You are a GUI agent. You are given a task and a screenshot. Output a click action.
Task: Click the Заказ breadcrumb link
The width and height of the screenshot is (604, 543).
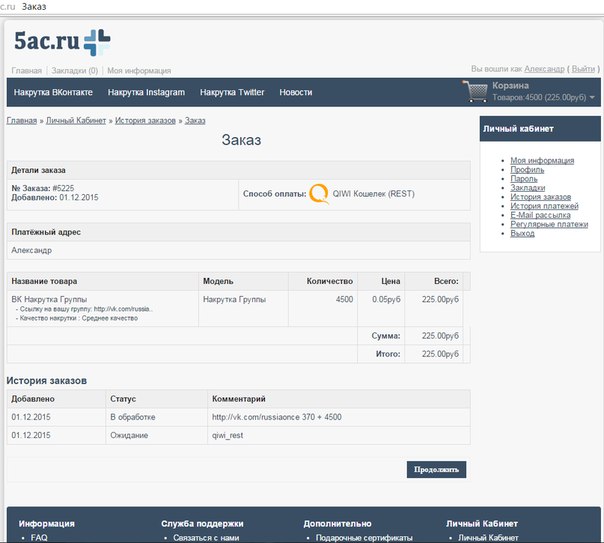coord(195,121)
